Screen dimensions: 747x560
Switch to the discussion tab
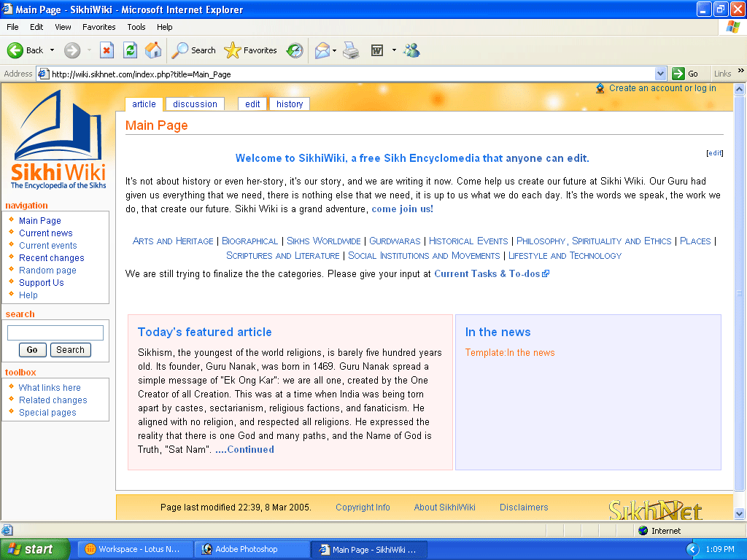[x=195, y=104]
